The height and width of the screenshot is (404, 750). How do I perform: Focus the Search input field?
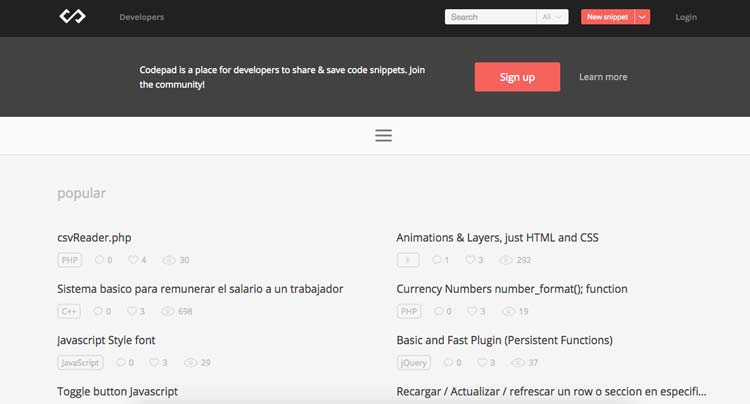(x=490, y=17)
